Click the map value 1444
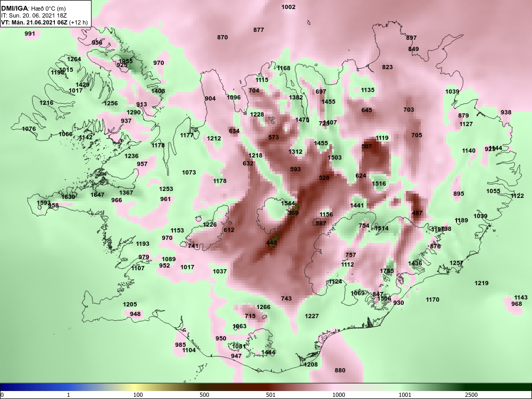This screenshot has height=399, width=532. (x=268, y=353)
